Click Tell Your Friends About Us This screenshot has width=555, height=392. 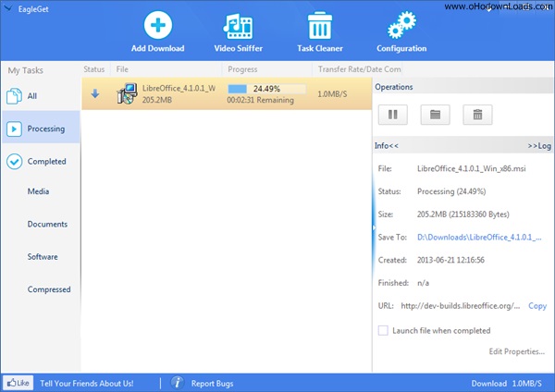click(87, 383)
